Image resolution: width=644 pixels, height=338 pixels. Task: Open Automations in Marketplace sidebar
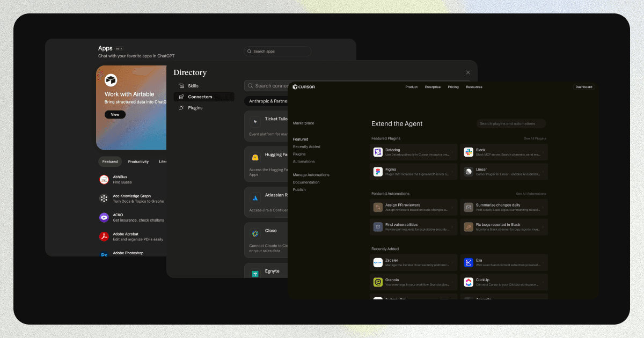304,161
